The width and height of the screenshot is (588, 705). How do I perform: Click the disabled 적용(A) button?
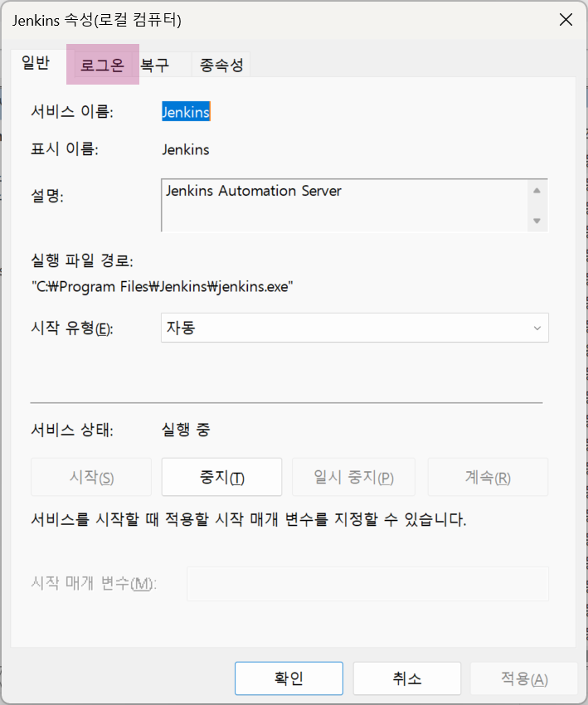click(523, 678)
